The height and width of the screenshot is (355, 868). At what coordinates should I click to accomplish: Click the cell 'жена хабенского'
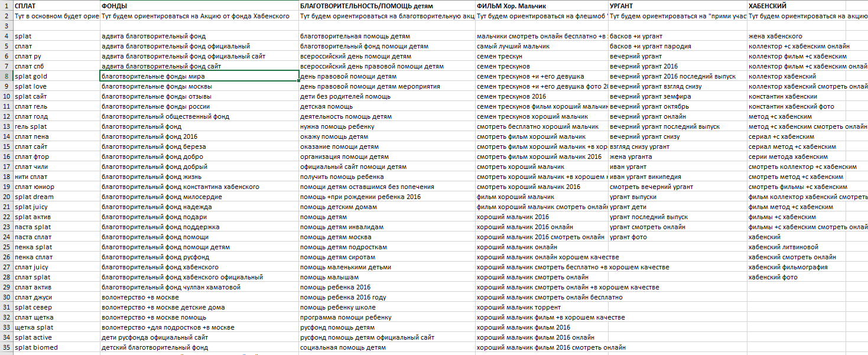(807, 36)
